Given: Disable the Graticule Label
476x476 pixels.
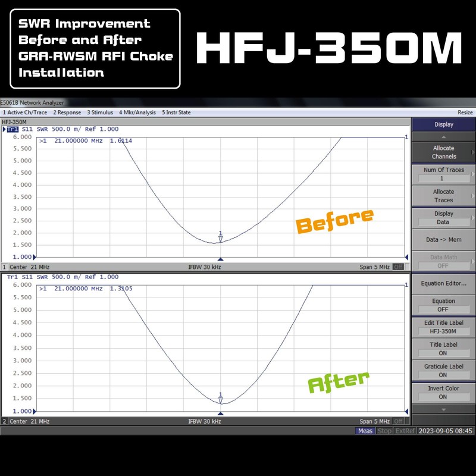Looking at the screenshot, I should pyautogui.click(x=444, y=370).
